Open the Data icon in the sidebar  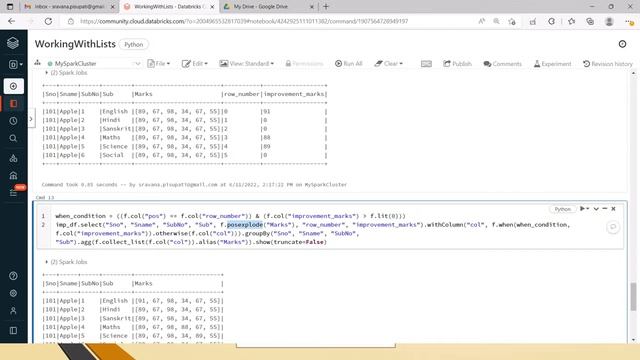13,158
